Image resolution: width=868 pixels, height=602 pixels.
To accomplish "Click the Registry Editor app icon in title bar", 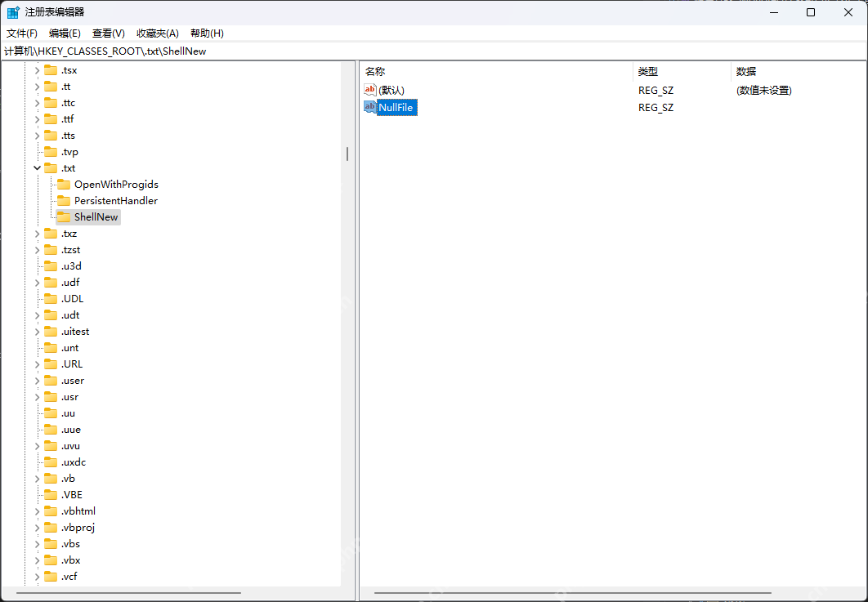I will tap(13, 12).
